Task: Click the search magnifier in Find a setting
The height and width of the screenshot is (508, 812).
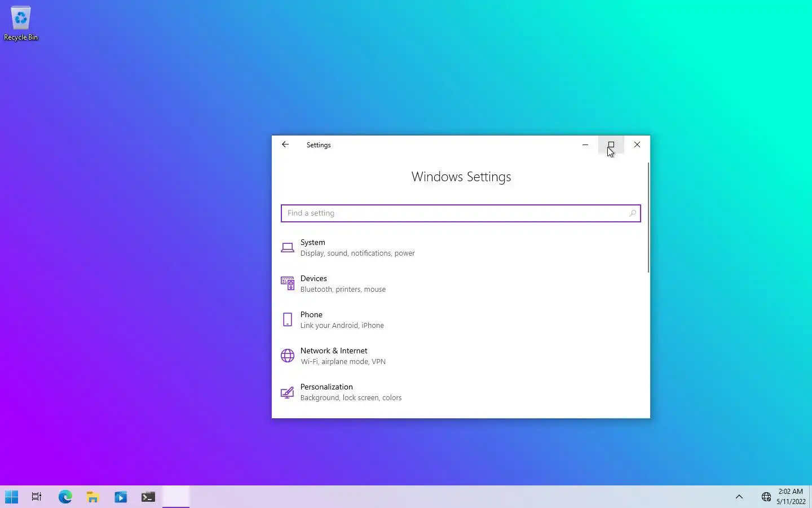Action: [632, 213]
